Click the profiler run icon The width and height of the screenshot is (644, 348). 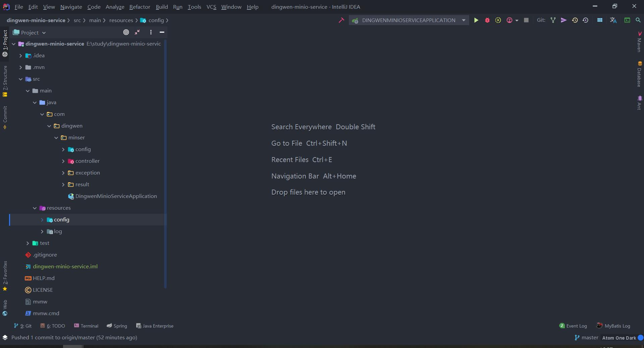(x=509, y=20)
